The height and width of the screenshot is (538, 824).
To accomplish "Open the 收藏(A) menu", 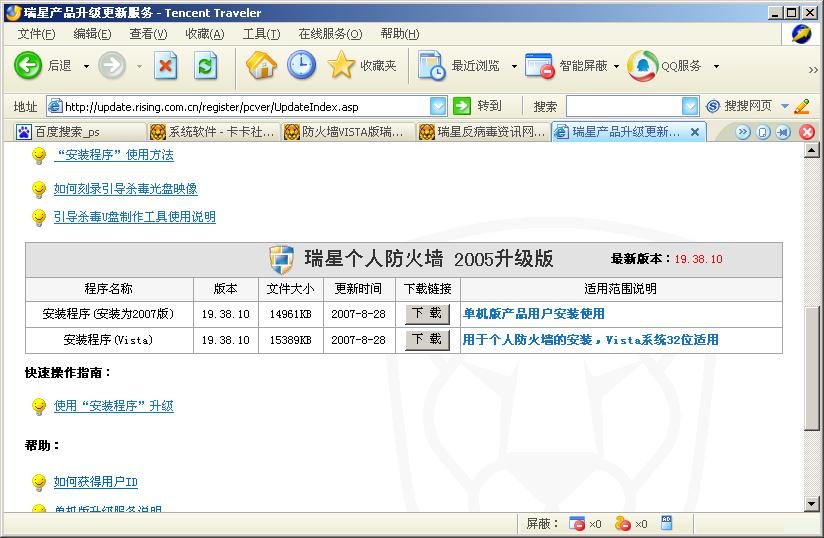I will 205,34.
